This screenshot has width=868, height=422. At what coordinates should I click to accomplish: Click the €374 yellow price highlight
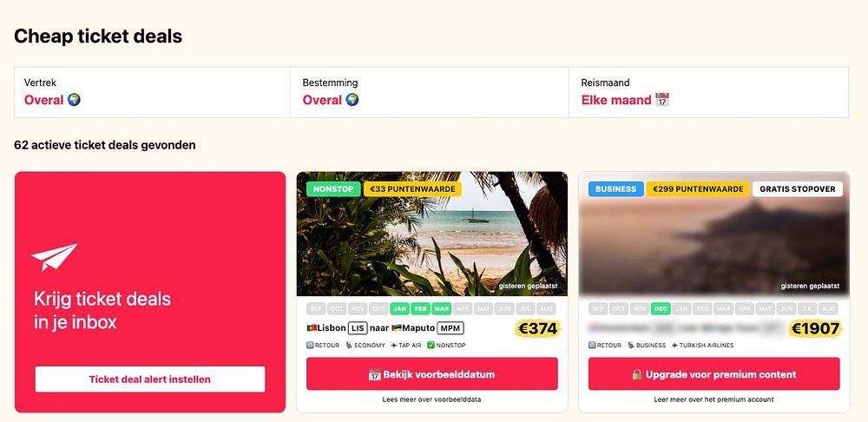[537, 329]
